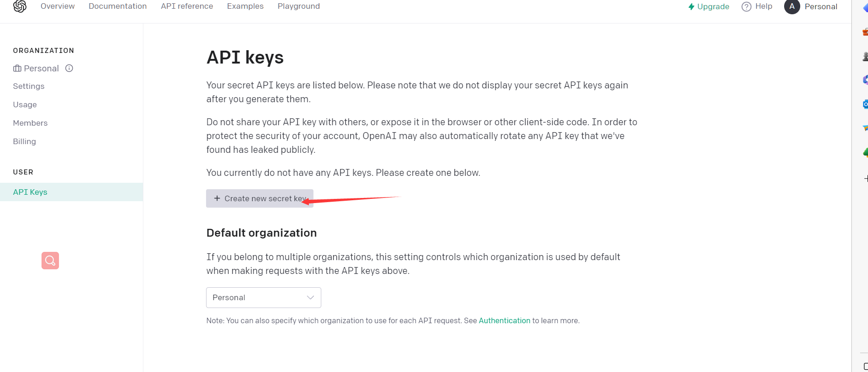Open Outlook in the browser sidebar
Viewport: 868px width, 372px height.
point(865,105)
